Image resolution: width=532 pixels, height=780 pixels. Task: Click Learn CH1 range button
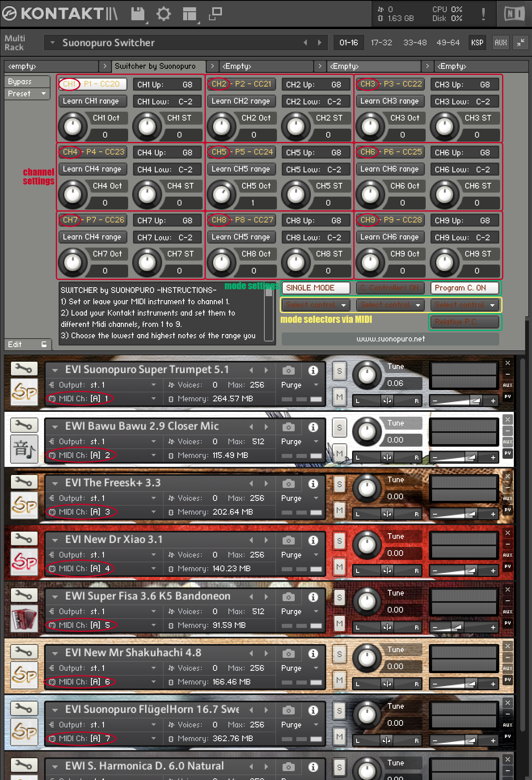click(93, 101)
